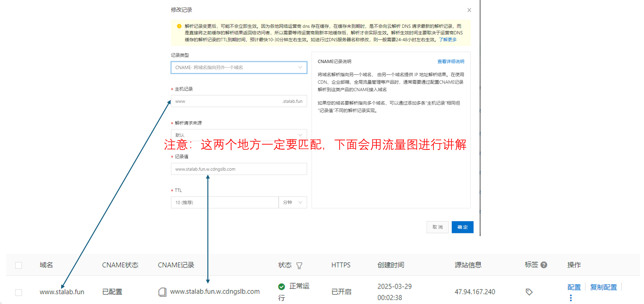Click the green 正常运行 status icon
This screenshot has width=644, height=304.
(281, 286)
